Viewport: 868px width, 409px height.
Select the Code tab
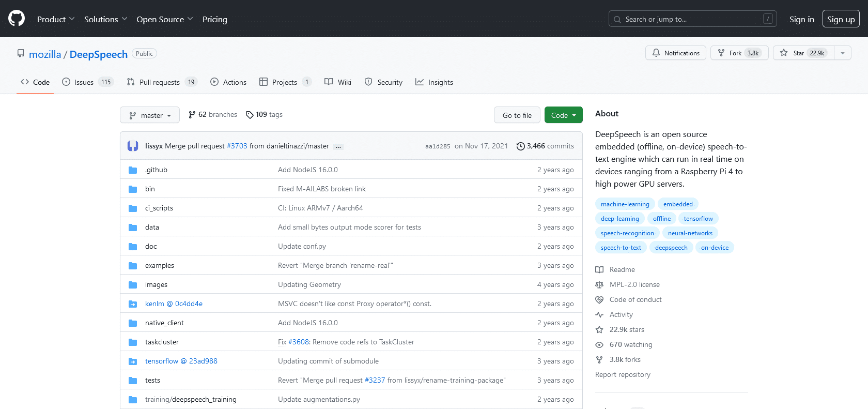click(35, 82)
